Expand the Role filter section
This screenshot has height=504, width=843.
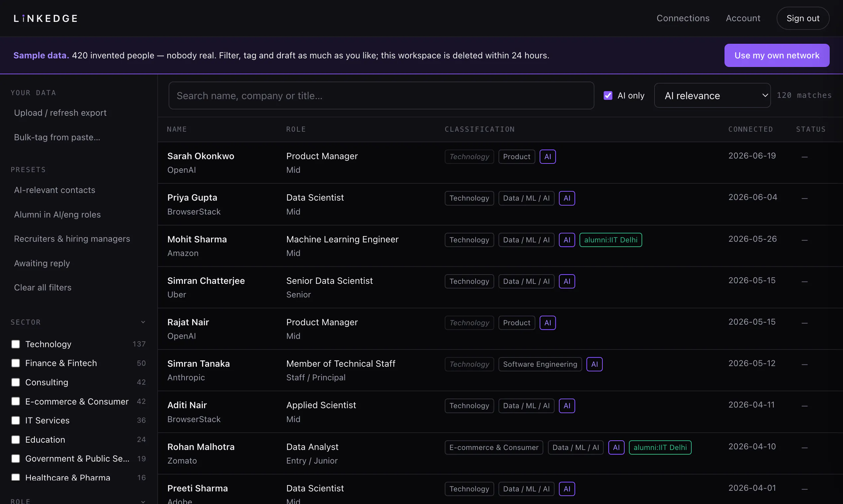[x=143, y=501]
